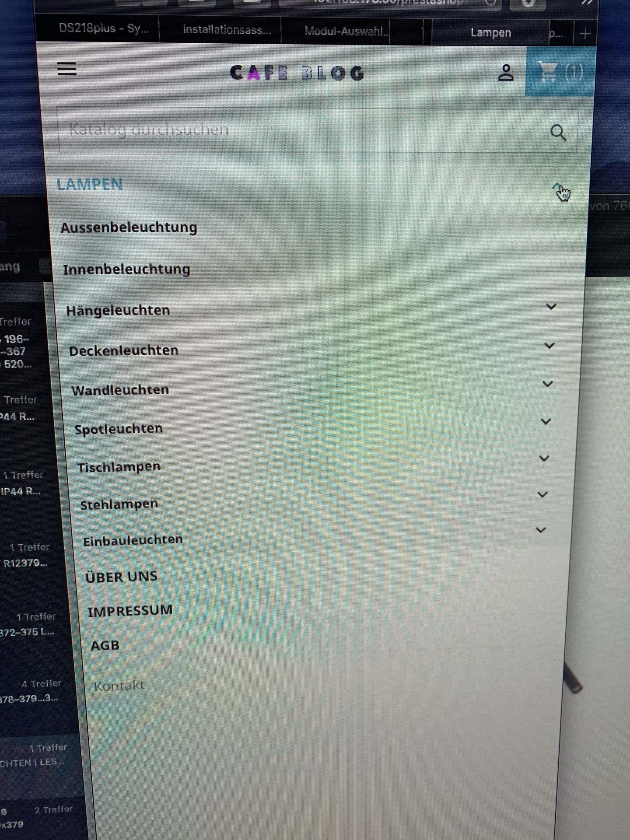Expand the Wandleuchten submenu
The height and width of the screenshot is (840, 630).
[548, 384]
